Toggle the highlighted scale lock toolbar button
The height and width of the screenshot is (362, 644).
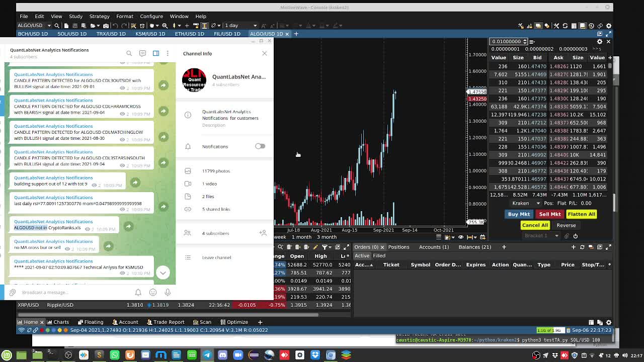click(x=204, y=26)
